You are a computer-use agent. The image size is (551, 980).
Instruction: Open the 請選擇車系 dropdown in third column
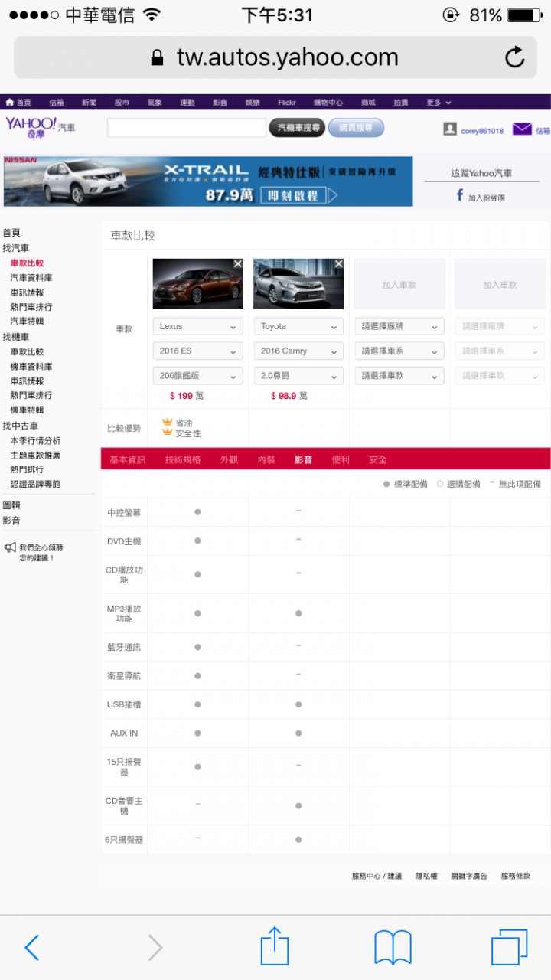[x=399, y=351]
